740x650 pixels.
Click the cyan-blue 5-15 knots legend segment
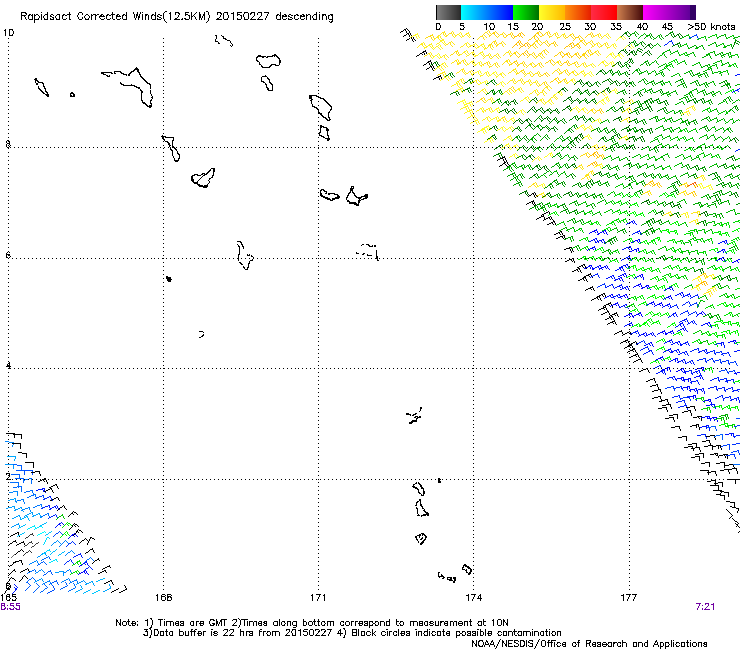coord(487,12)
